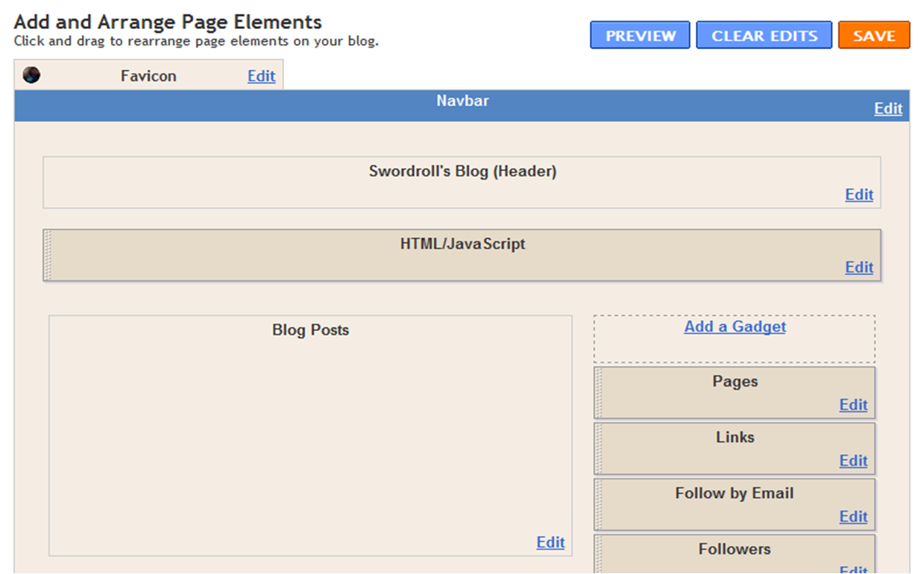Edit the Pages gadget
924x574 pixels.
(x=853, y=405)
